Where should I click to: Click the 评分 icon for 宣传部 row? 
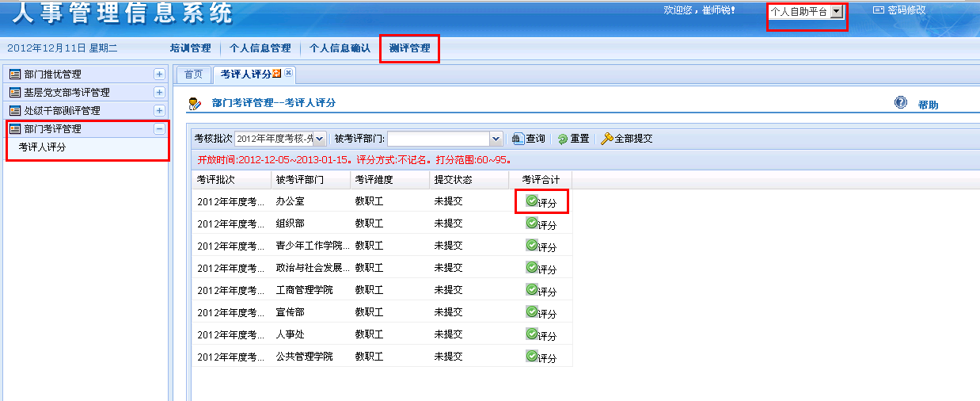pos(533,312)
